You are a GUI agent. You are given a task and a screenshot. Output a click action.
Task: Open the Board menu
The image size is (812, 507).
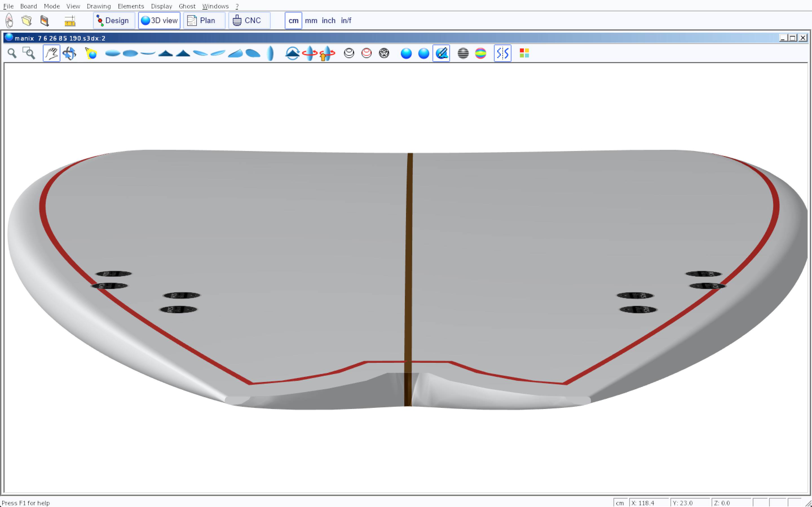[28, 6]
